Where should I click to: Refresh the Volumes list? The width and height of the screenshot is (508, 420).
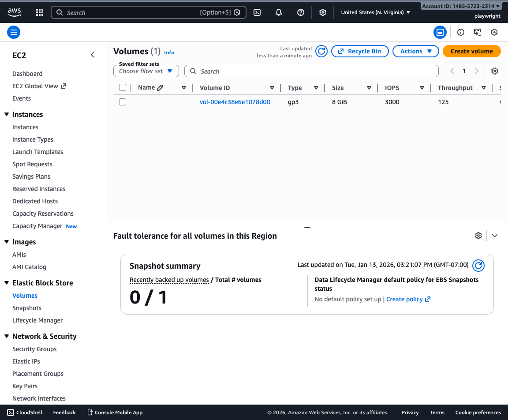tap(321, 51)
